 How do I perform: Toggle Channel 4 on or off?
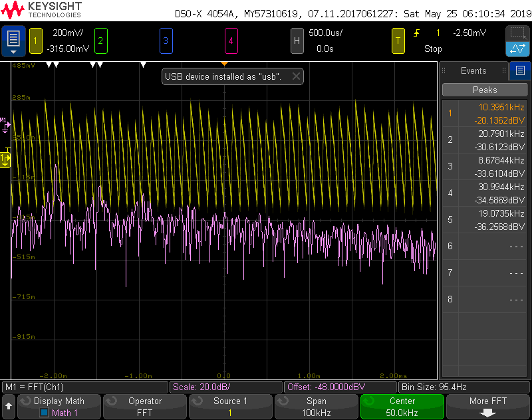click(x=231, y=41)
